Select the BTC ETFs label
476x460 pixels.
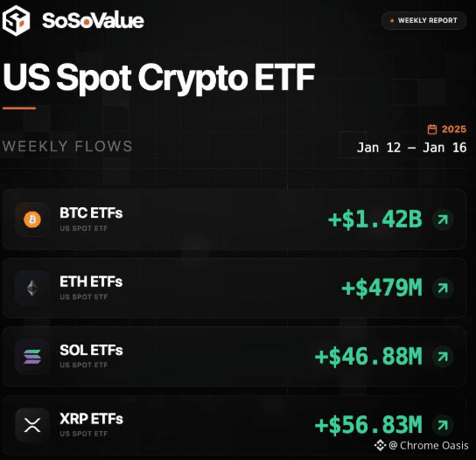(x=91, y=213)
